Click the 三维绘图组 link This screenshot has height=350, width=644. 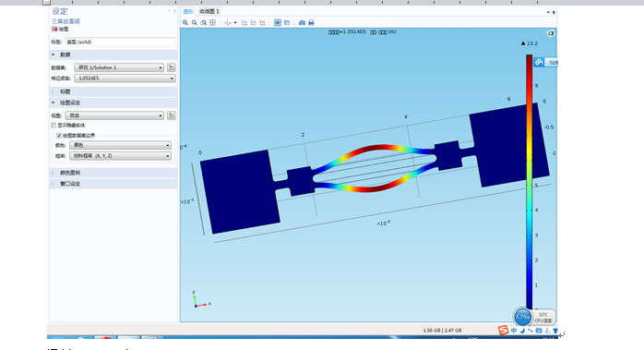[66, 21]
